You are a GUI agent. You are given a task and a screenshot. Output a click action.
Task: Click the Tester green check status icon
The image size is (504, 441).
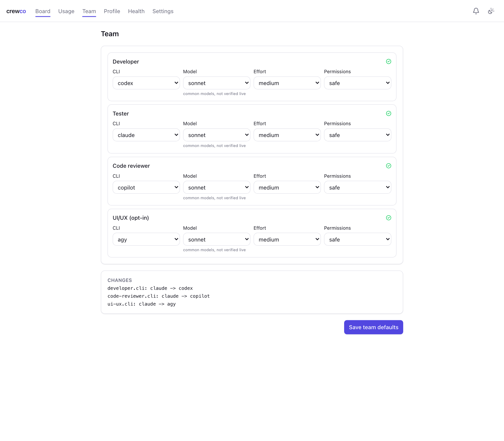[388, 113]
